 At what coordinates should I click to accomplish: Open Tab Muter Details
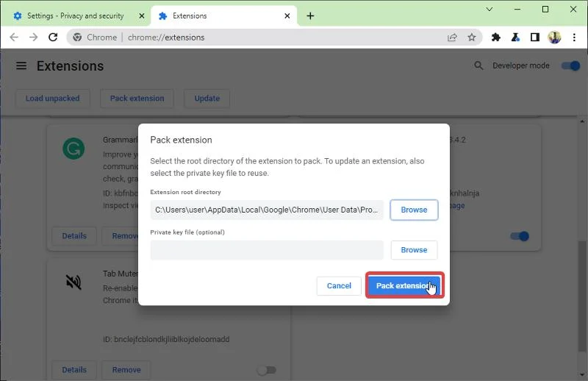pos(74,370)
